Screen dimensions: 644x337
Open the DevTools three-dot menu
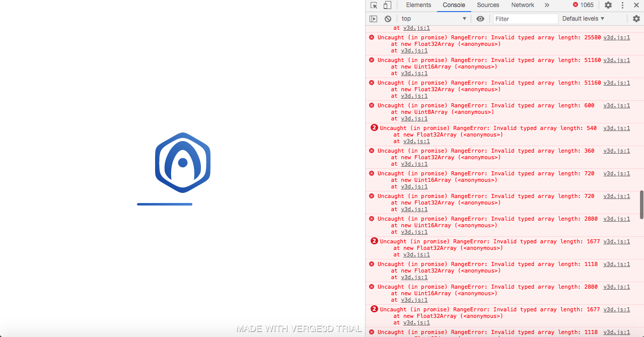point(622,5)
